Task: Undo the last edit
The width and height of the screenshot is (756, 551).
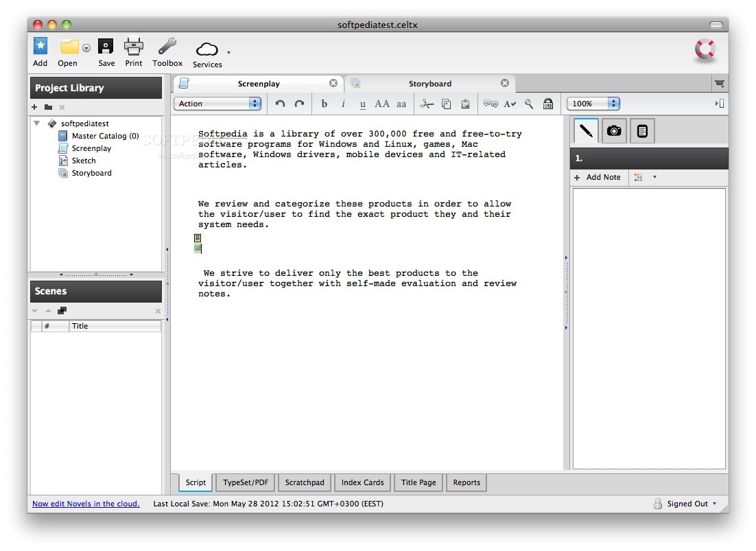Action: coord(280,104)
